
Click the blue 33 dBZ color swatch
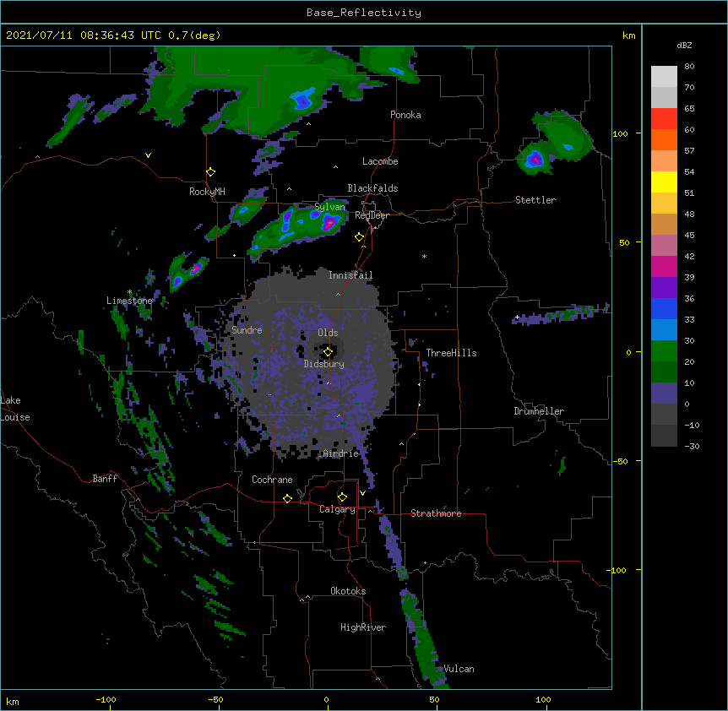(x=664, y=308)
